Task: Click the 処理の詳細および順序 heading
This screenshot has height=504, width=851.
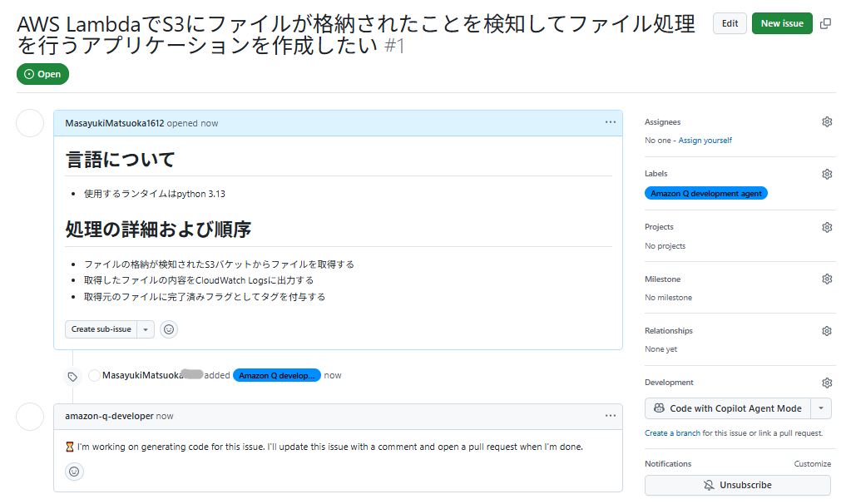Action: (x=158, y=230)
